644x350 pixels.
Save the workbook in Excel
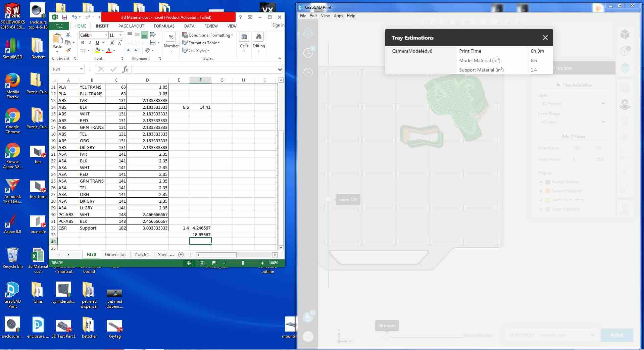[65, 17]
